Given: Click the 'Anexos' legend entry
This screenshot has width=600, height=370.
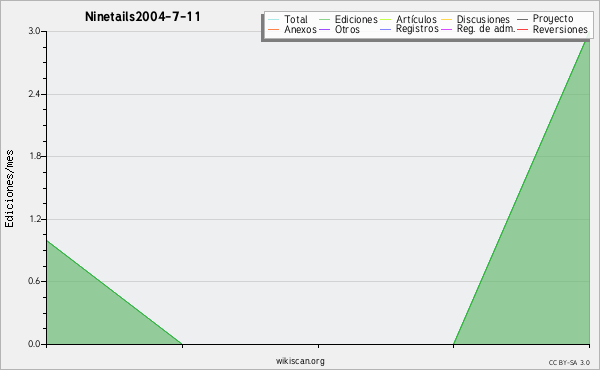Looking at the screenshot, I should (x=293, y=29).
